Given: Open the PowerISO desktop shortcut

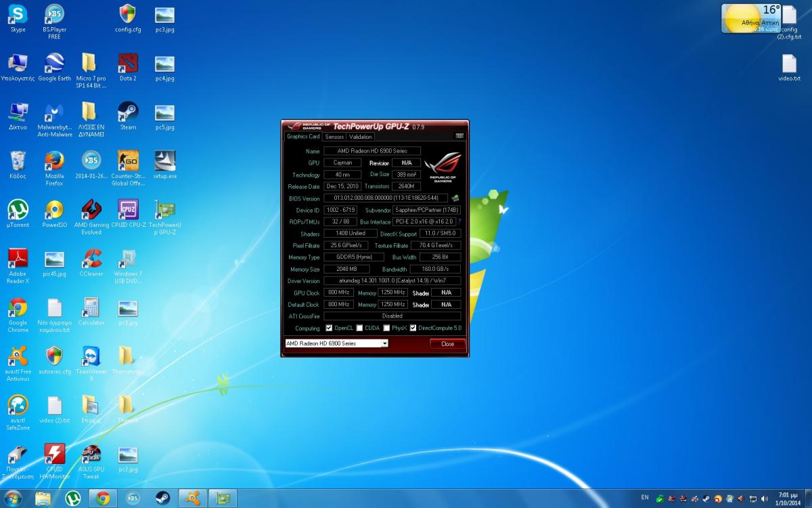Looking at the screenshot, I should (x=54, y=213).
